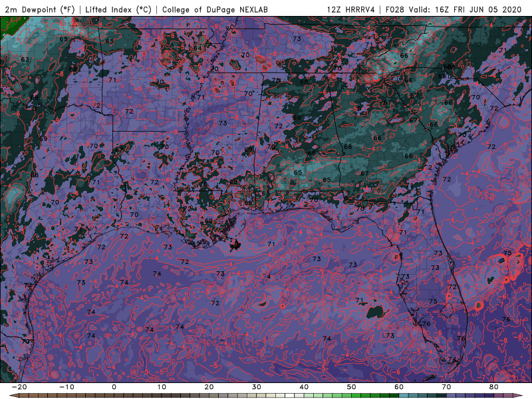Click the 'College of DuPage NEXLAB' label
Viewport: 532px width, 399px height.
[215, 9]
